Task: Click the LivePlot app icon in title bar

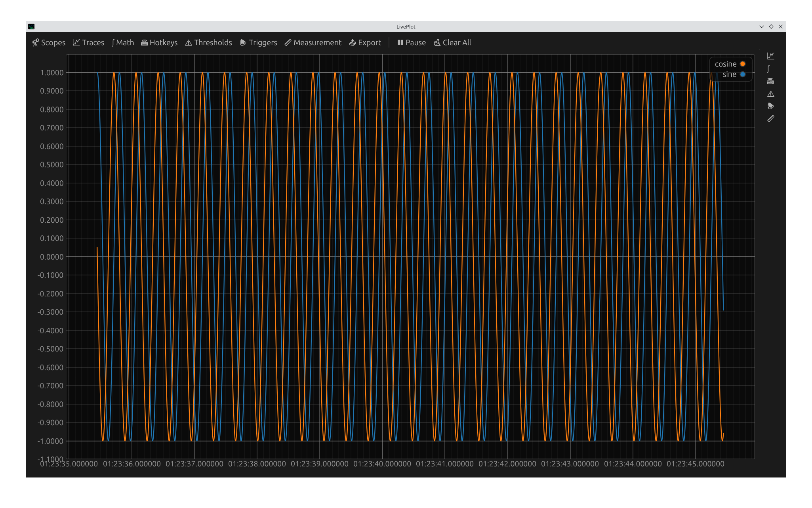Action: [x=31, y=27]
